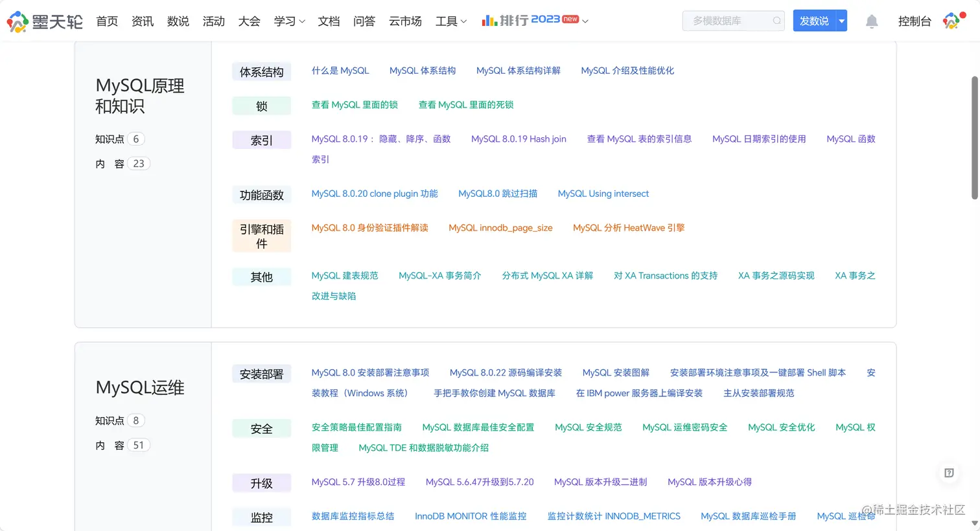The width and height of the screenshot is (980, 531).
Task: Open MySQL TDE 和数据脱敏功能介绍 link
Action: [424, 448]
